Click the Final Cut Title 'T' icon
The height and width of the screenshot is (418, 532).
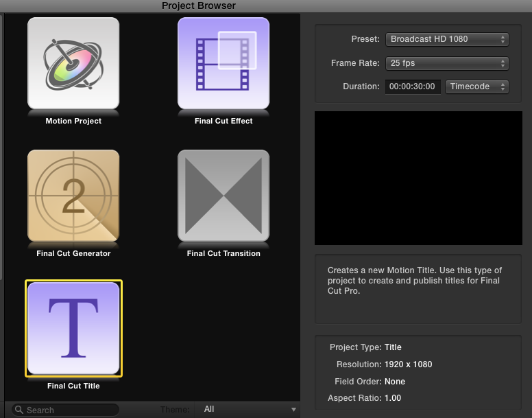73,328
